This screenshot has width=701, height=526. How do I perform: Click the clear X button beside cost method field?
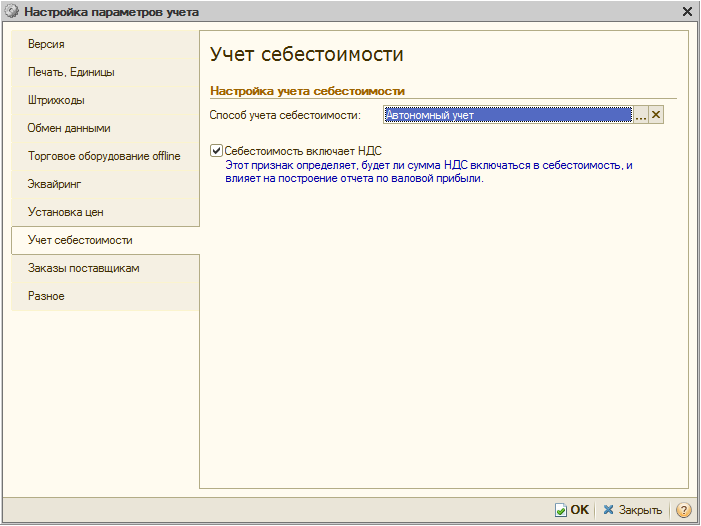pyautogui.click(x=656, y=115)
